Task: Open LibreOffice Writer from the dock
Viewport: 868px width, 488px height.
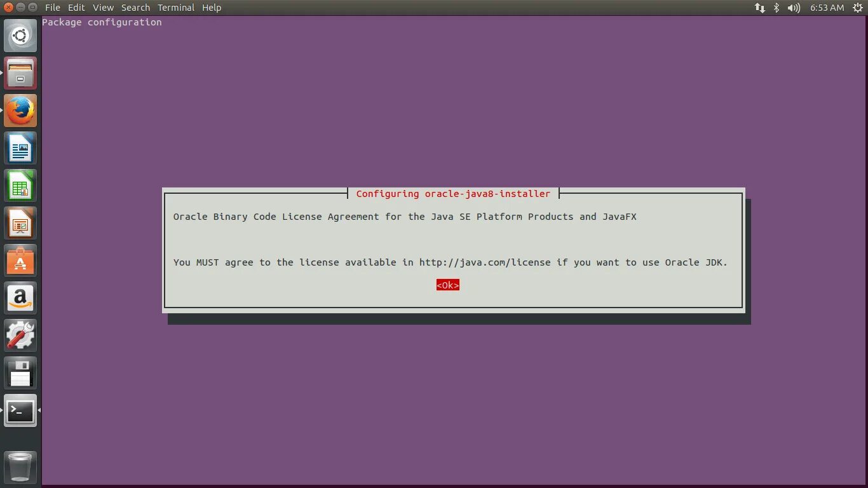Action: [20, 148]
